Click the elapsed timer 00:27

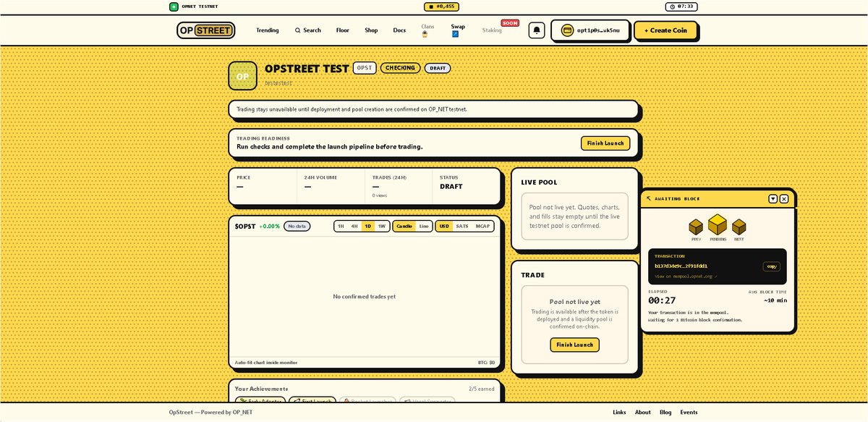coord(662,300)
